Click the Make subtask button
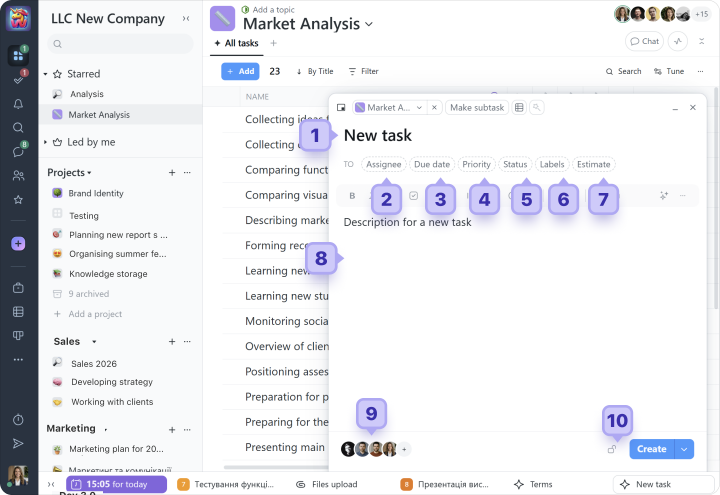Screen dimensions: 720x495 pos(476,107)
